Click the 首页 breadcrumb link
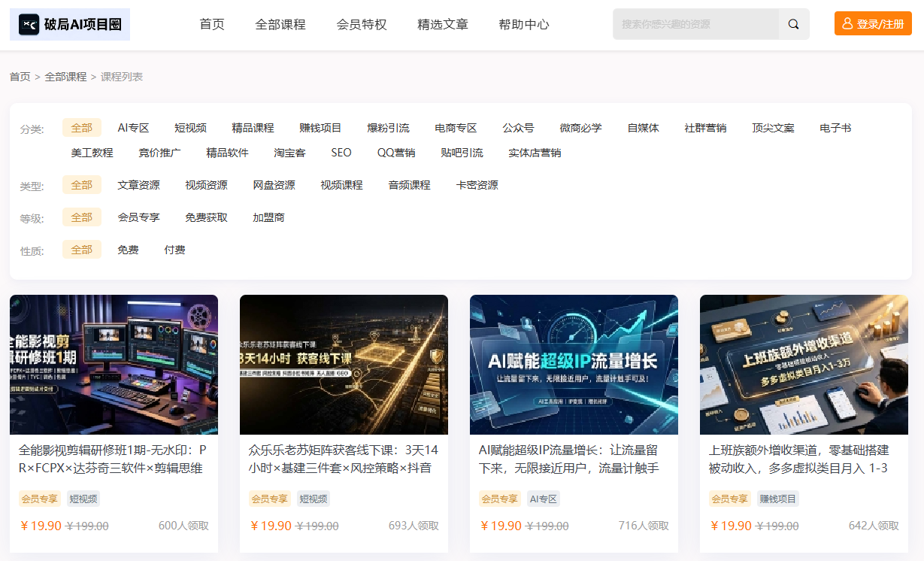 pyautogui.click(x=20, y=77)
